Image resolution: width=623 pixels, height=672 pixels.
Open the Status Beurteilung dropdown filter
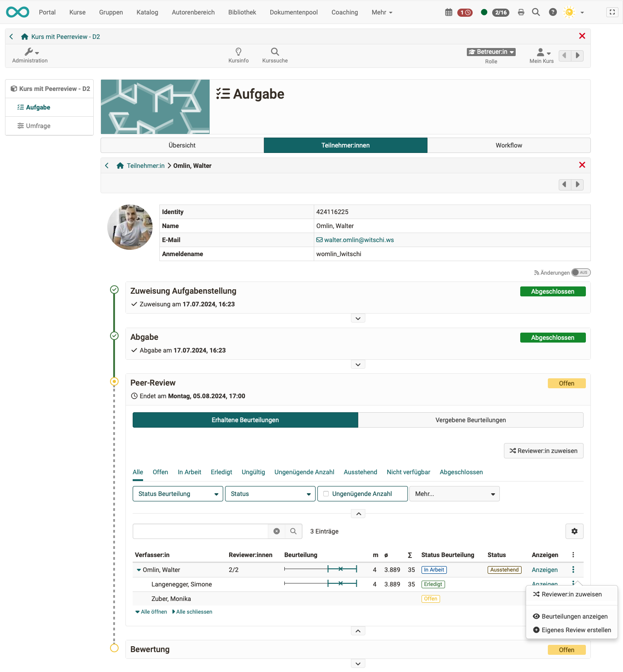point(178,494)
